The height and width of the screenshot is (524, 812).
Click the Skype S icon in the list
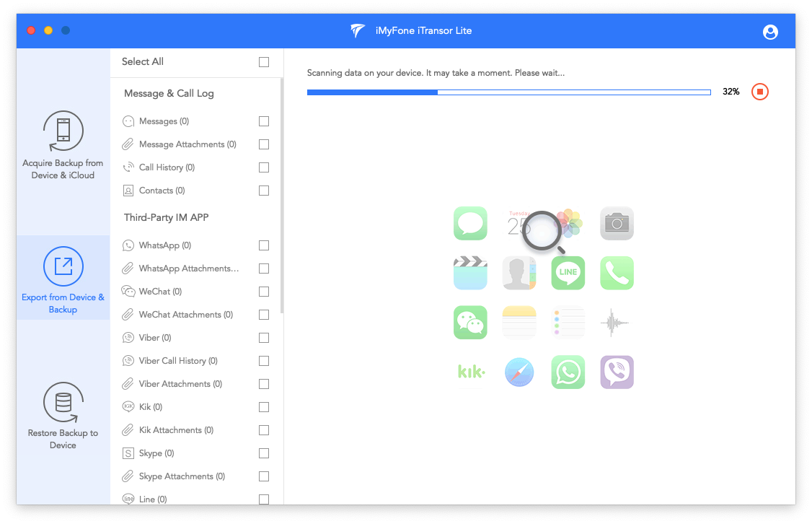click(x=128, y=453)
